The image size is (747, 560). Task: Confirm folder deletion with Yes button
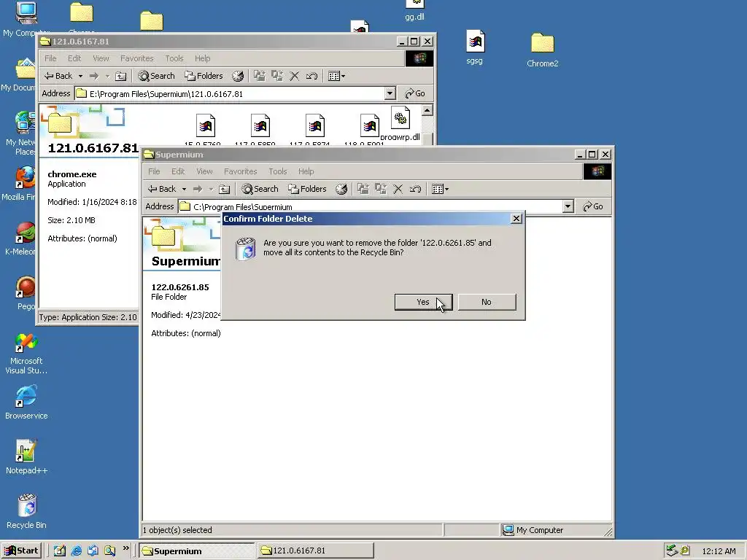pyautogui.click(x=423, y=302)
